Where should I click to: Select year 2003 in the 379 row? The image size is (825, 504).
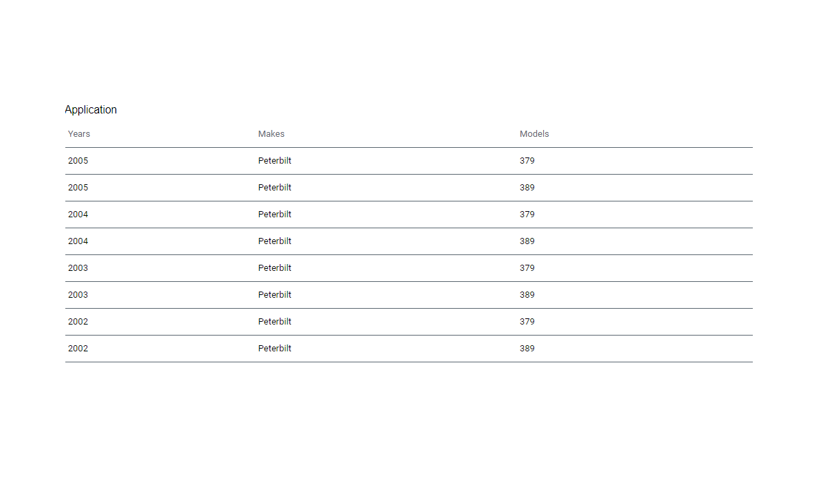[x=78, y=268]
